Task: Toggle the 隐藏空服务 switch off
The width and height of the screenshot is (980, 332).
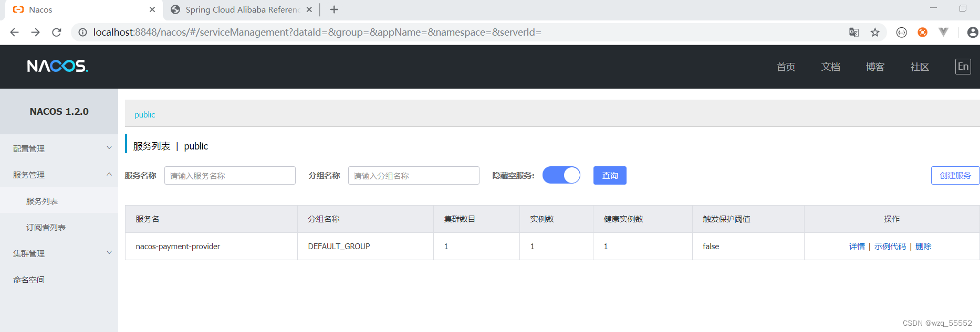Action: [x=561, y=175]
